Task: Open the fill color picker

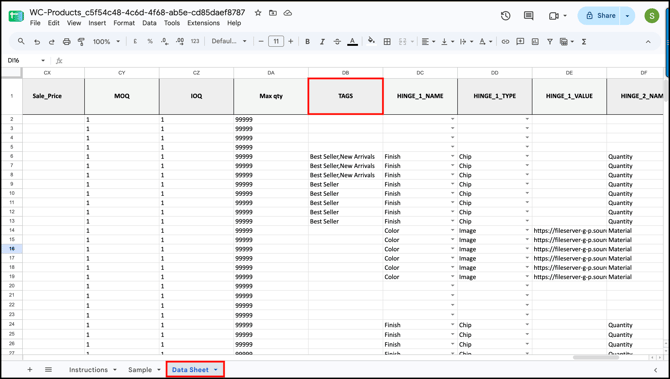Action: [371, 41]
